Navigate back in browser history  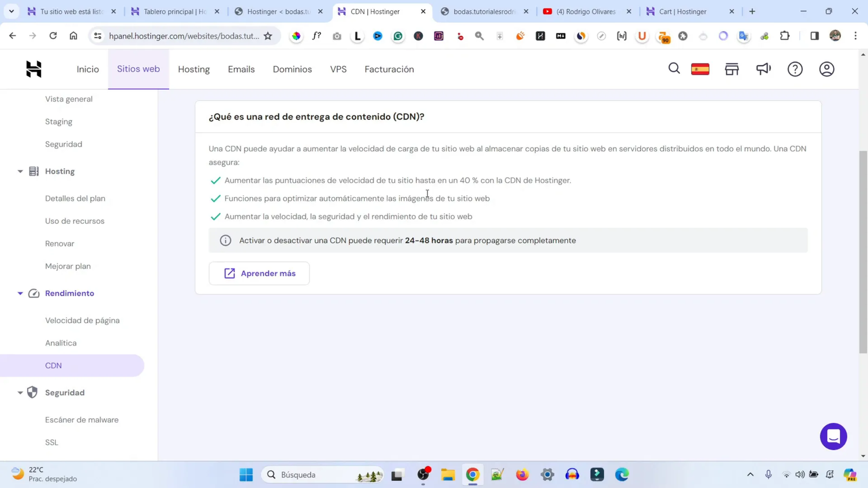point(12,36)
